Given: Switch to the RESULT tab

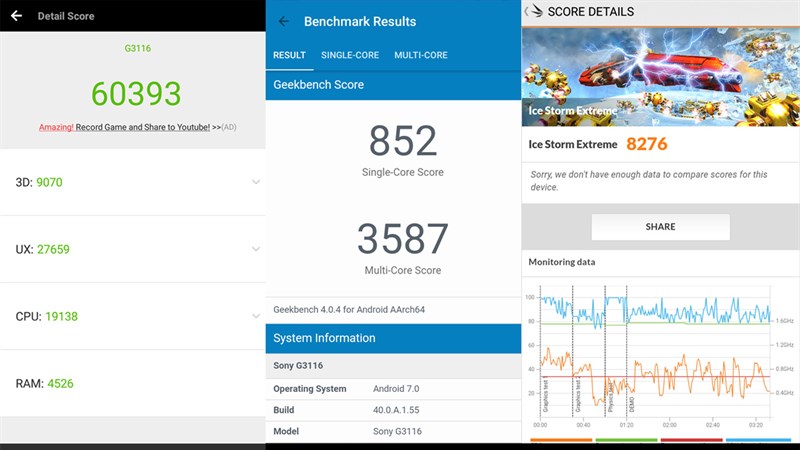Looking at the screenshot, I should pyautogui.click(x=289, y=55).
